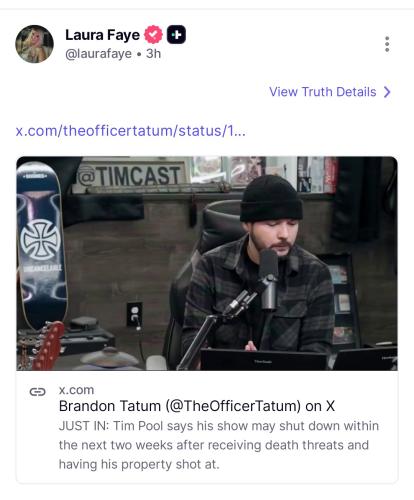
Task: Click the JUST IN: Tim Pool description text
Action: (219, 445)
